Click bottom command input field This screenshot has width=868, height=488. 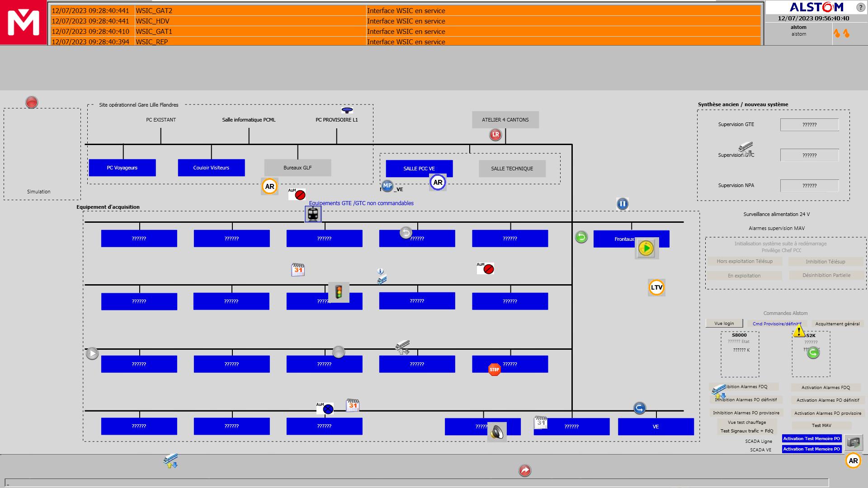(x=416, y=483)
